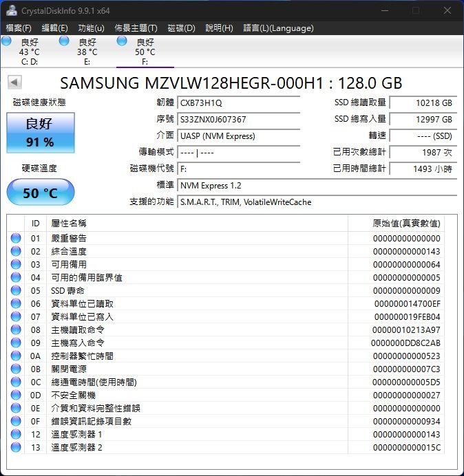Click the status icon for 07 資料單位已寫入
Viewport: 464px width, 476px height.
pos(16,316)
